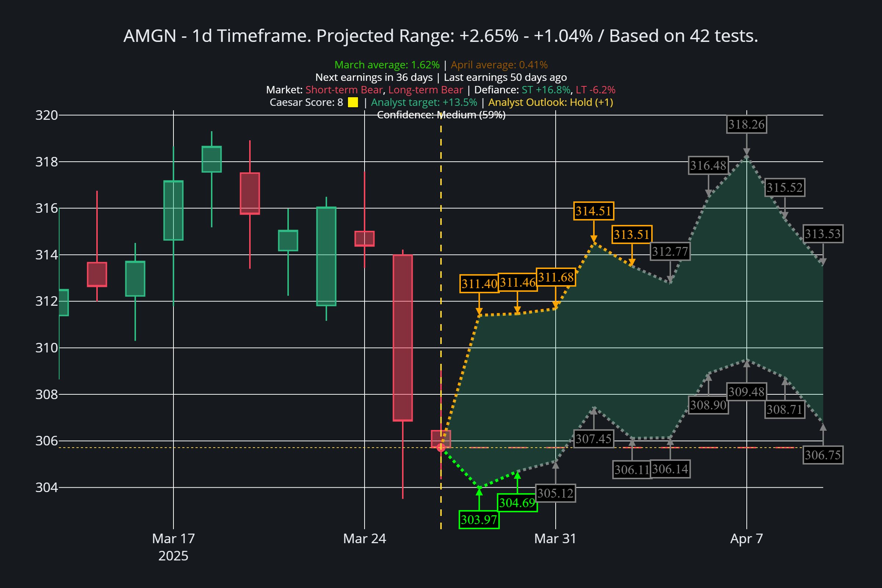This screenshot has width=882, height=588.
Task: Click the 320 y-axis tick label
Action: [x=47, y=115]
